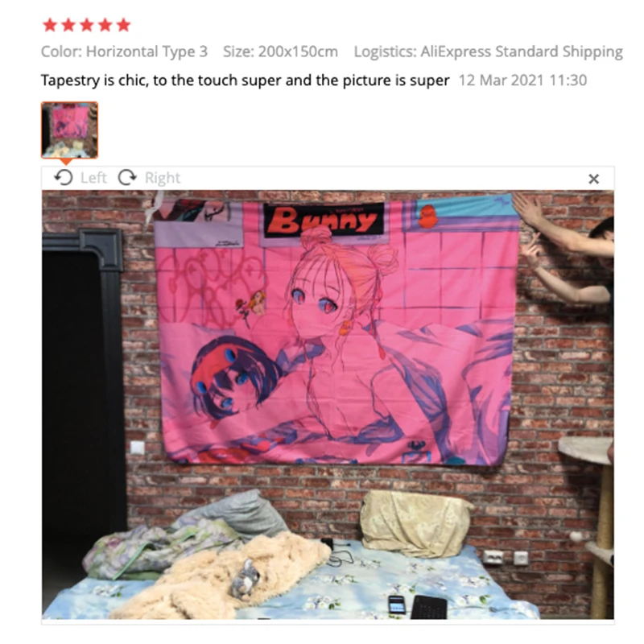Image resolution: width=644 pixels, height=644 pixels.
Task: Click the third red rating star
Action: click(x=87, y=25)
